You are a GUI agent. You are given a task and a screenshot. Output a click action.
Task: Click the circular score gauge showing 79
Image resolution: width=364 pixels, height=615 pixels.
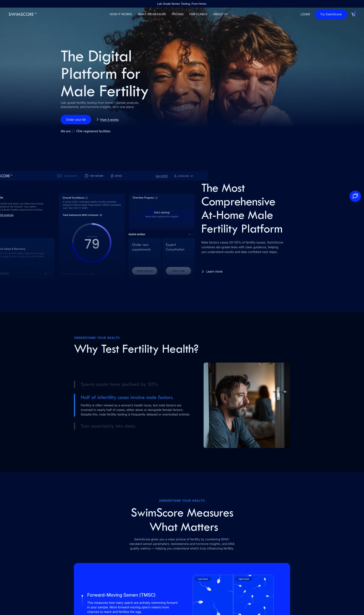pyautogui.click(x=92, y=243)
